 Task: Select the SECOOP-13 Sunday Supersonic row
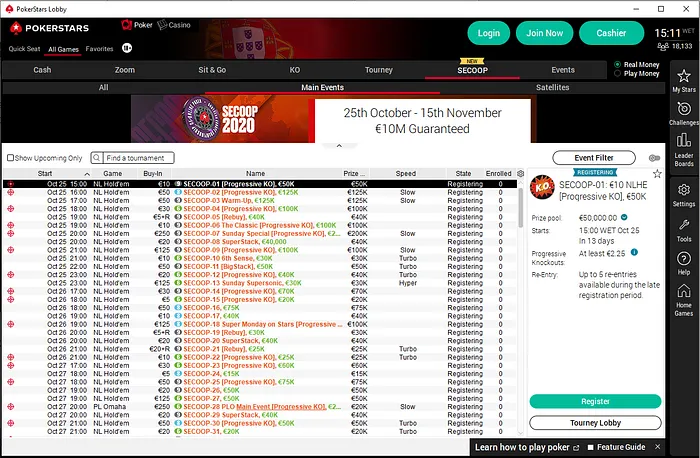(260, 283)
